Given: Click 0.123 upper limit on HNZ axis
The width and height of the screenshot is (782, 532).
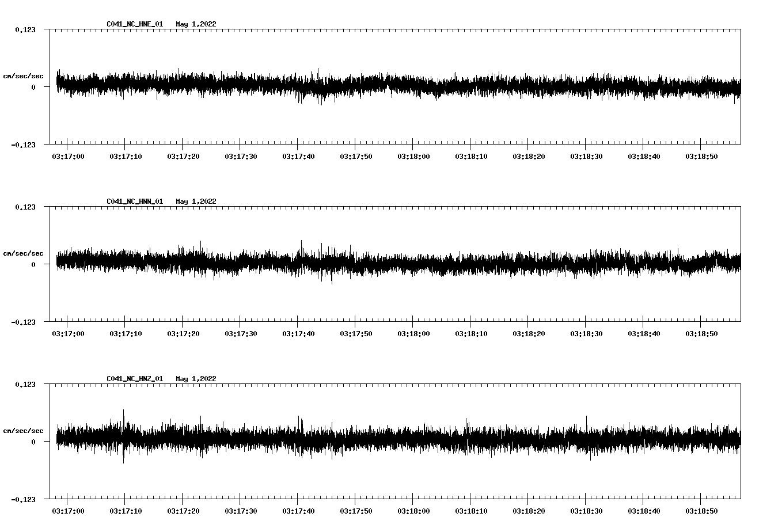Looking at the screenshot, I should [x=25, y=384].
